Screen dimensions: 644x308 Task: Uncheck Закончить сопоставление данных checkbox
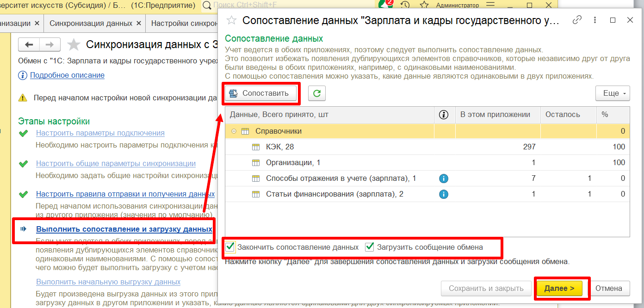click(230, 247)
